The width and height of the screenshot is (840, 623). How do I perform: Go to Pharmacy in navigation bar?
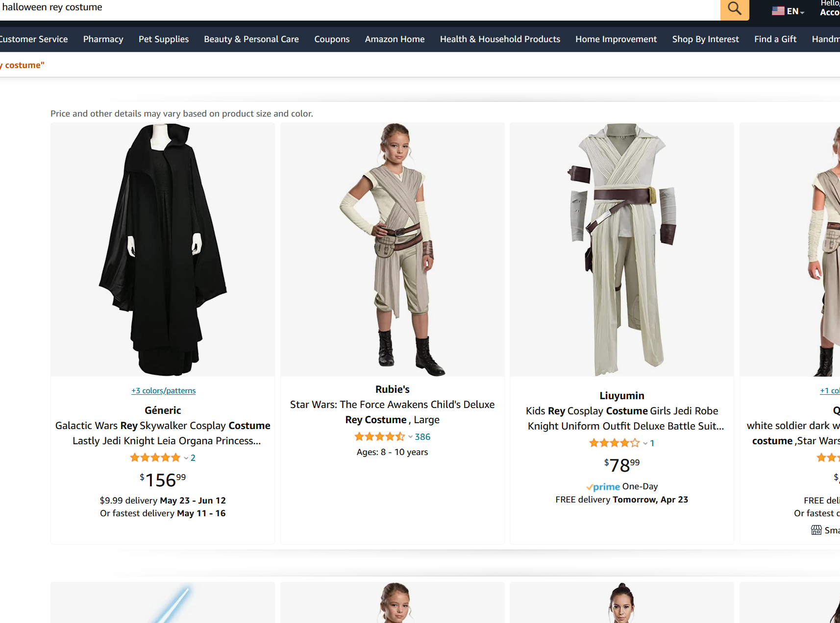tap(103, 39)
